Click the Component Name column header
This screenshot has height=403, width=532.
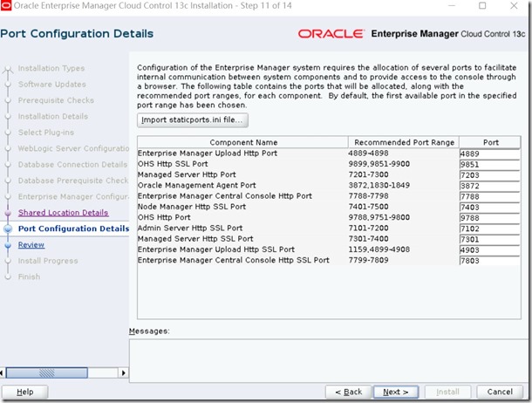tap(243, 142)
